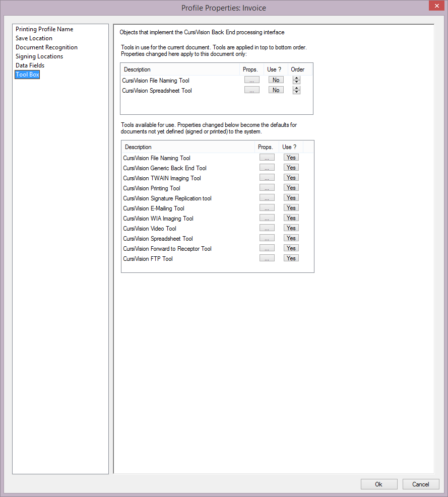Select Forward to Receptor Tool row
The image size is (448, 497).
pos(167,249)
